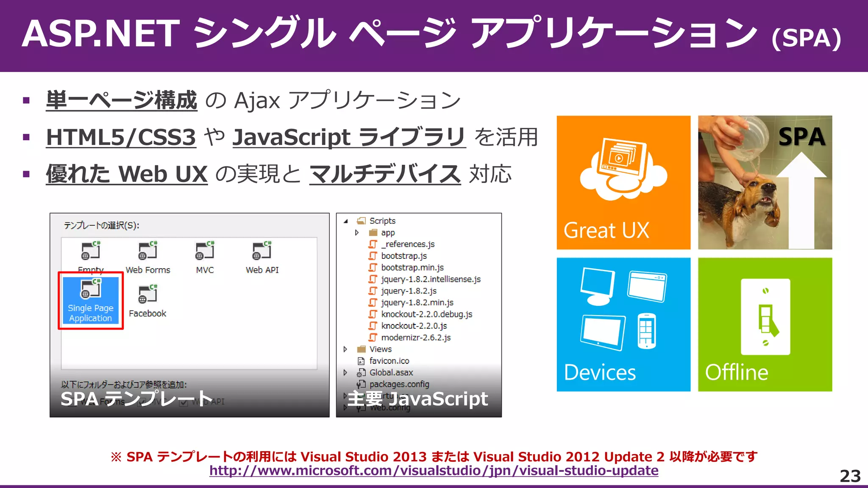Click the underlined マルチデバイス text
This screenshot has height=488, width=868.
pyautogui.click(x=385, y=174)
